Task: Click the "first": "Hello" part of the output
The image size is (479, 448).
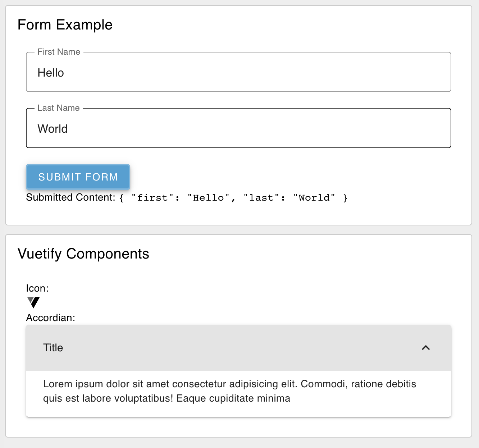Action: pos(181,198)
